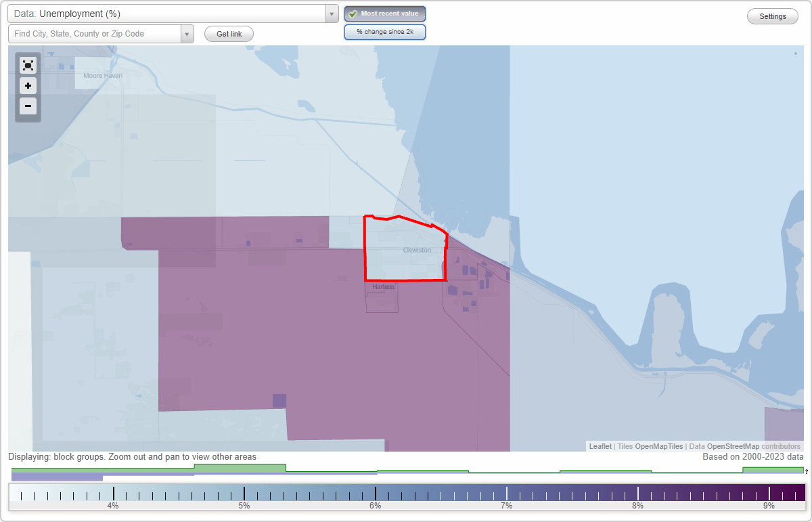Click the Get link button
The width and height of the screenshot is (812, 522).
pos(229,34)
